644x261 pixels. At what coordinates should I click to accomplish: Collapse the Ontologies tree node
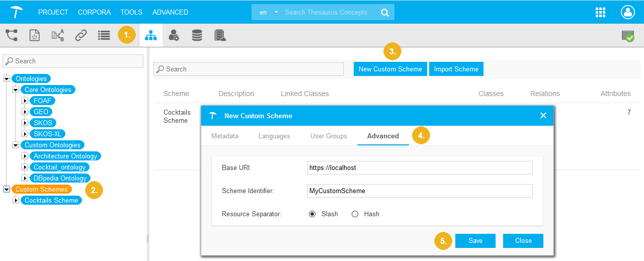click(x=7, y=78)
